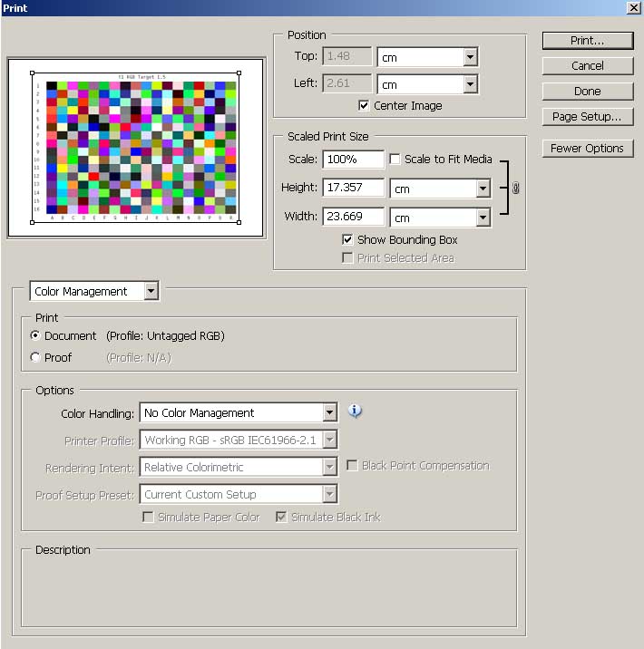Click the color target preview thumbnail
The width and height of the screenshot is (644, 649).
[x=136, y=148]
